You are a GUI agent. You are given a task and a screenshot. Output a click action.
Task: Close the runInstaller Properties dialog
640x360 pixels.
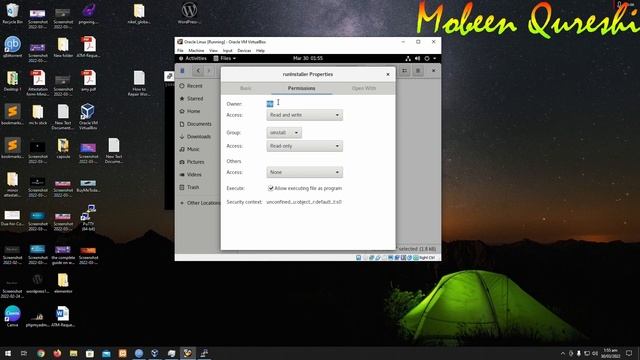388,74
